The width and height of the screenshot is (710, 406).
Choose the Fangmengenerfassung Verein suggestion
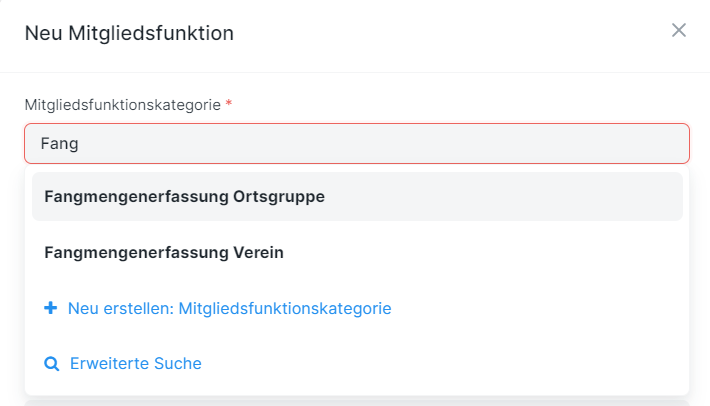pyautogui.click(x=164, y=253)
